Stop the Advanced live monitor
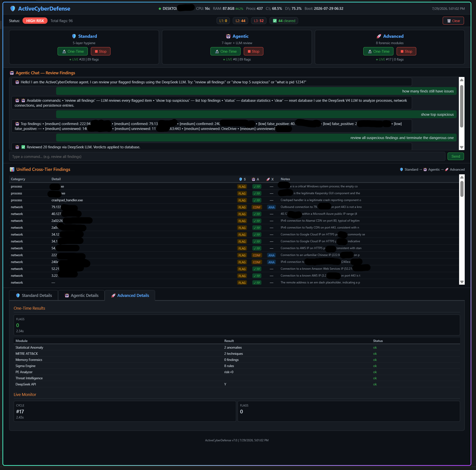The image size is (476, 470). (x=406, y=51)
